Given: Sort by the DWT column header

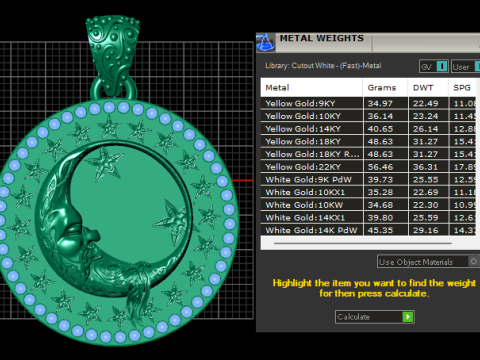Looking at the screenshot, I should (x=428, y=88).
